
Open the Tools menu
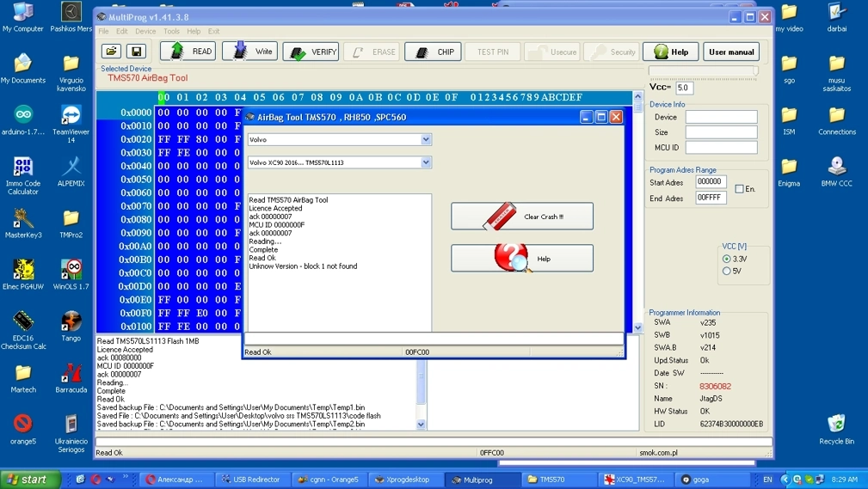(x=171, y=31)
